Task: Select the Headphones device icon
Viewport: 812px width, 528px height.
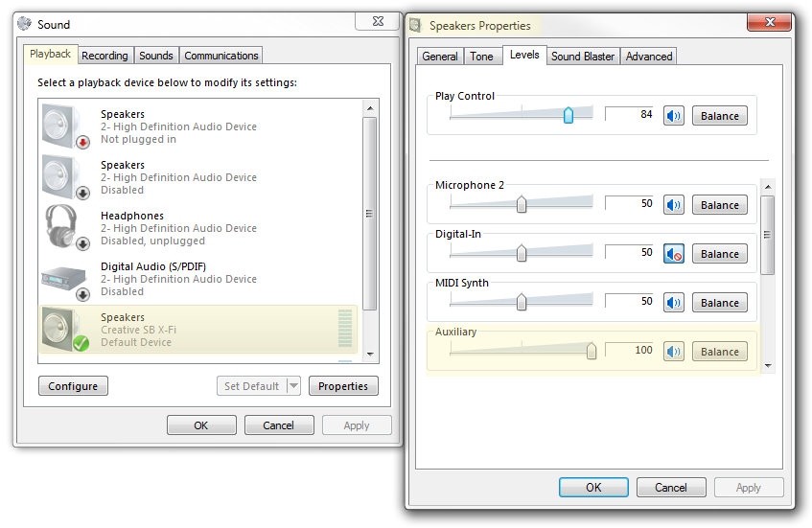Action: 65,228
